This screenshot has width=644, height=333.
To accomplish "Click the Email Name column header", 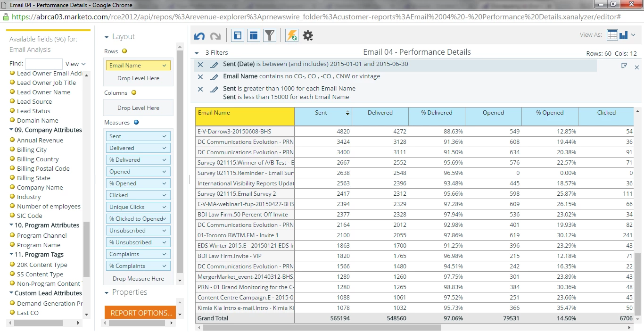I will click(245, 116).
